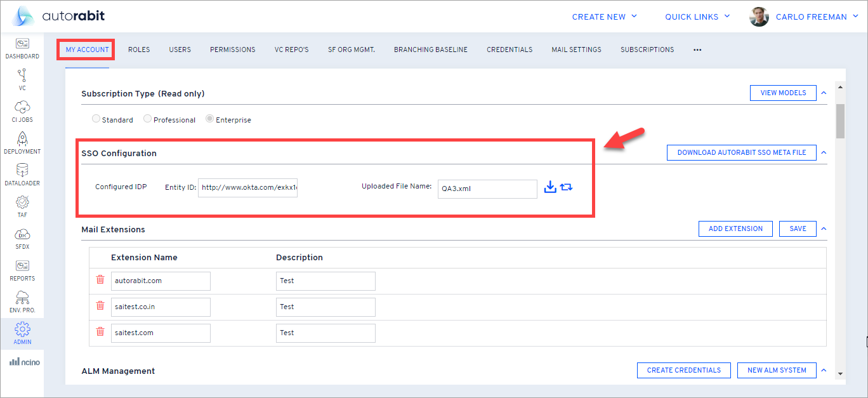Delete the autorabit.com mail extension
Viewport: 868px width, 398px height.
[x=100, y=280]
